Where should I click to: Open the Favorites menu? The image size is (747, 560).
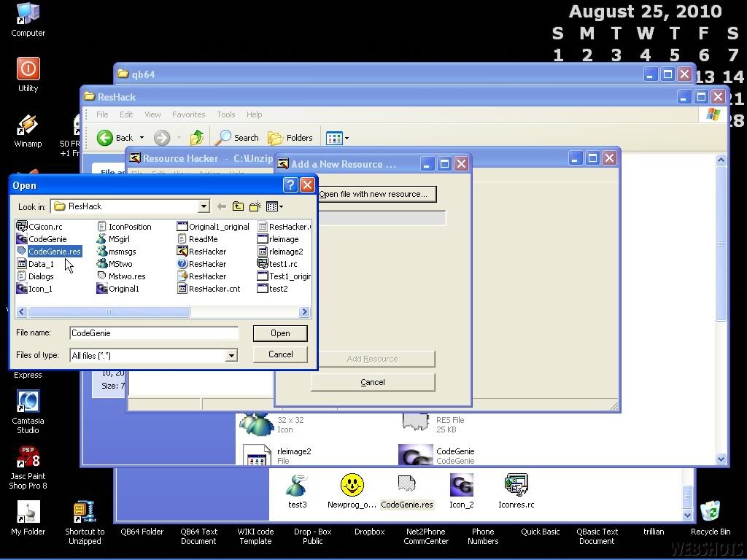pos(189,114)
